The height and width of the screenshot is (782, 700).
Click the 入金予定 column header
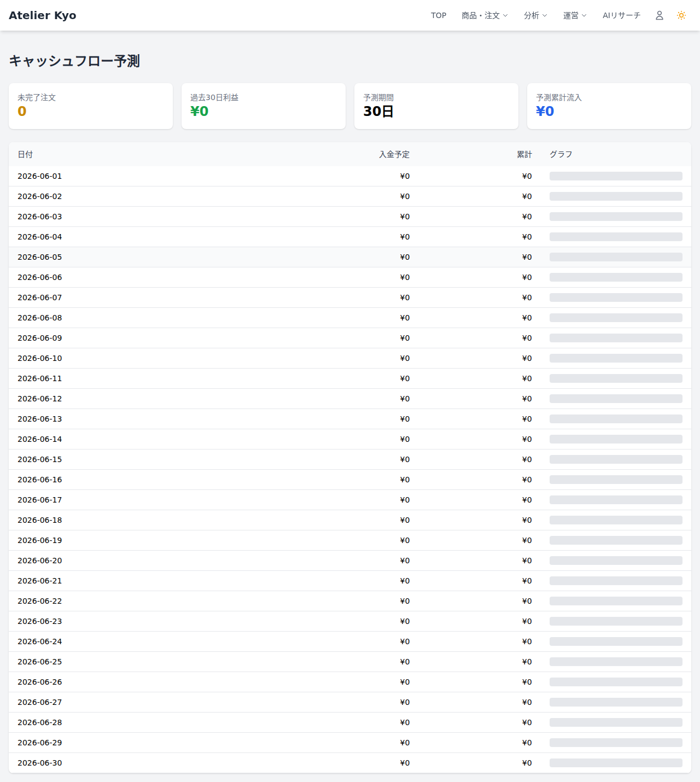(394, 155)
